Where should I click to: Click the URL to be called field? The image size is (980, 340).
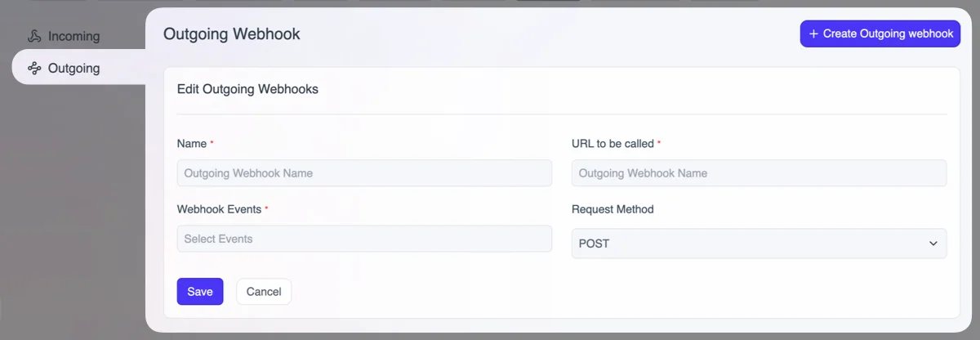759,173
